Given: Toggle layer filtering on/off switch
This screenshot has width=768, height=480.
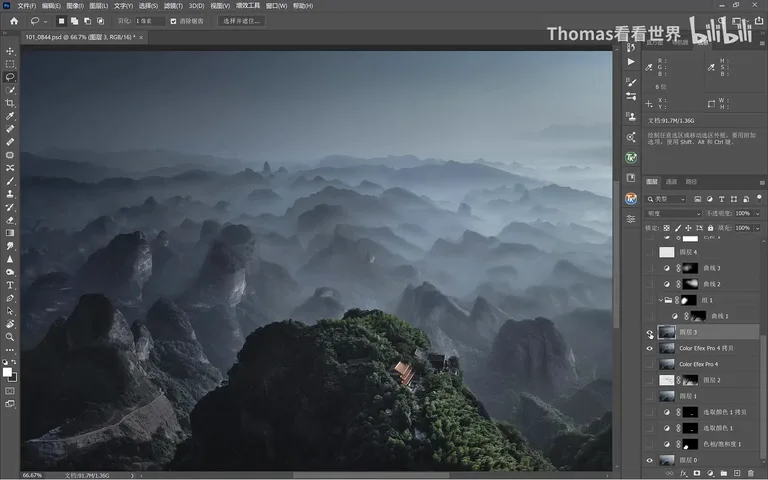Looking at the screenshot, I should [x=759, y=198].
